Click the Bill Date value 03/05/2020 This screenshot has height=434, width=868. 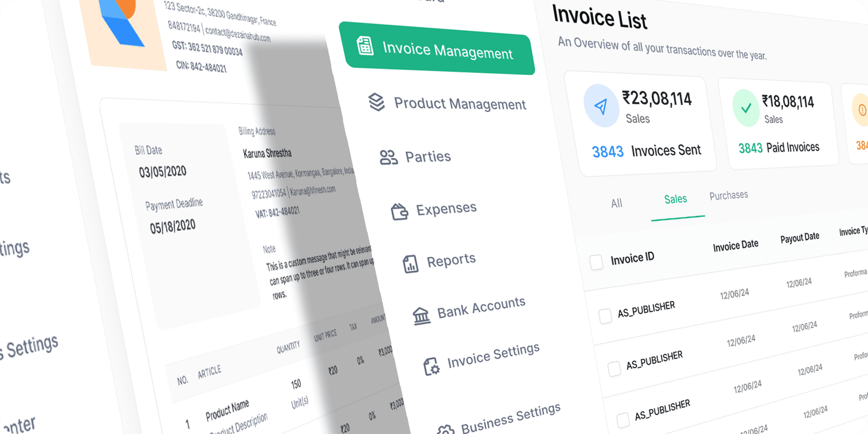click(x=163, y=172)
